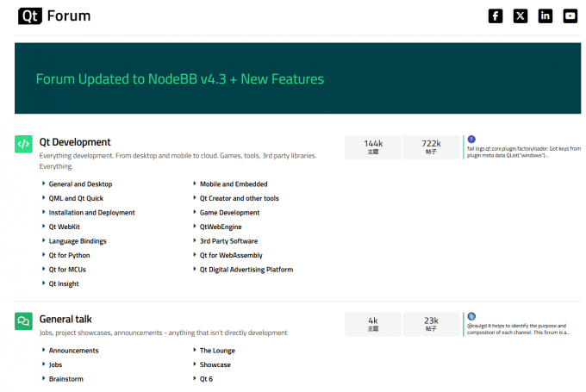Open the Forum Updated to NodeBB banner
586x392 pixels.
[180, 79]
